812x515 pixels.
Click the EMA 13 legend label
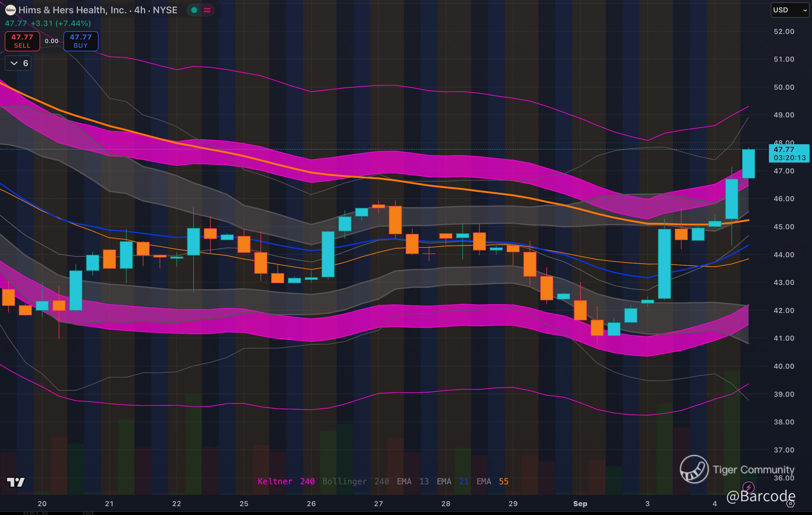pos(413,481)
